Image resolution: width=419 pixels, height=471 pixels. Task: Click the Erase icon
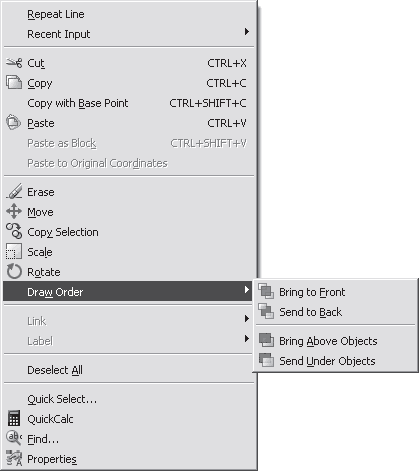pyautogui.click(x=14, y=191)
